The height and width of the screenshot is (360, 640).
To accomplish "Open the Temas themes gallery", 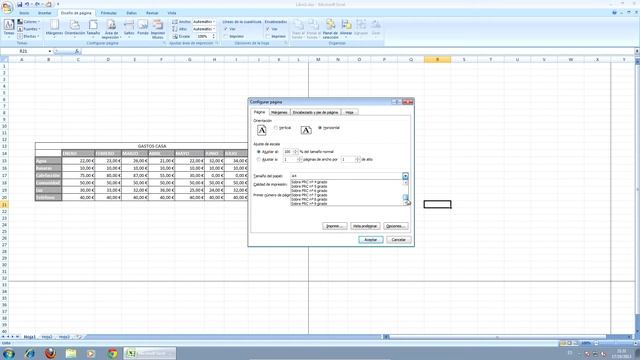I will coord(9,29).
